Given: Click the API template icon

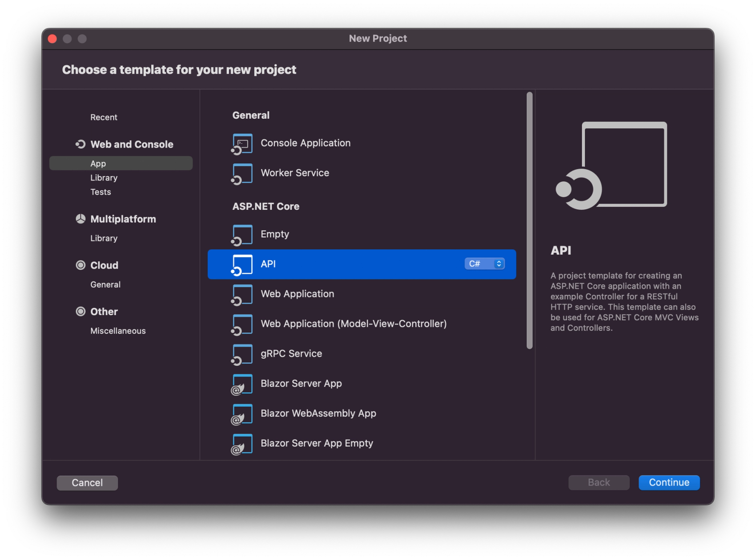Looking at the screenshot, I should (x=242, y=264).
